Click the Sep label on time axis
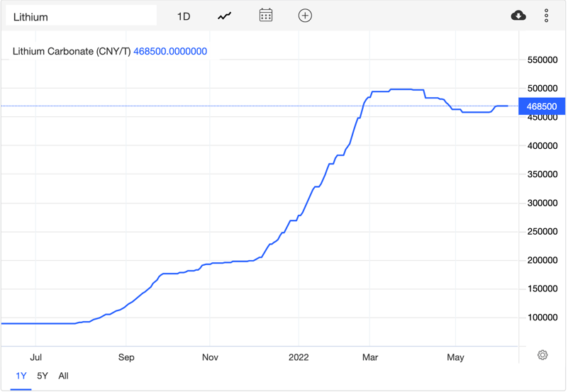Screen dimensions: 568x392 pyautogui.click(x=126, y=357)
